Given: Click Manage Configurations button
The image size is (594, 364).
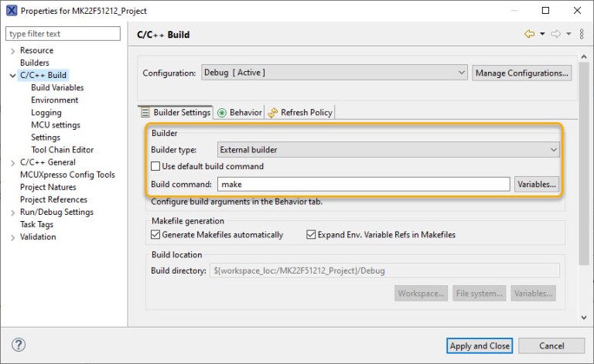Looking at the screenshot, I should pyautogui.click(x=521, y=73).
